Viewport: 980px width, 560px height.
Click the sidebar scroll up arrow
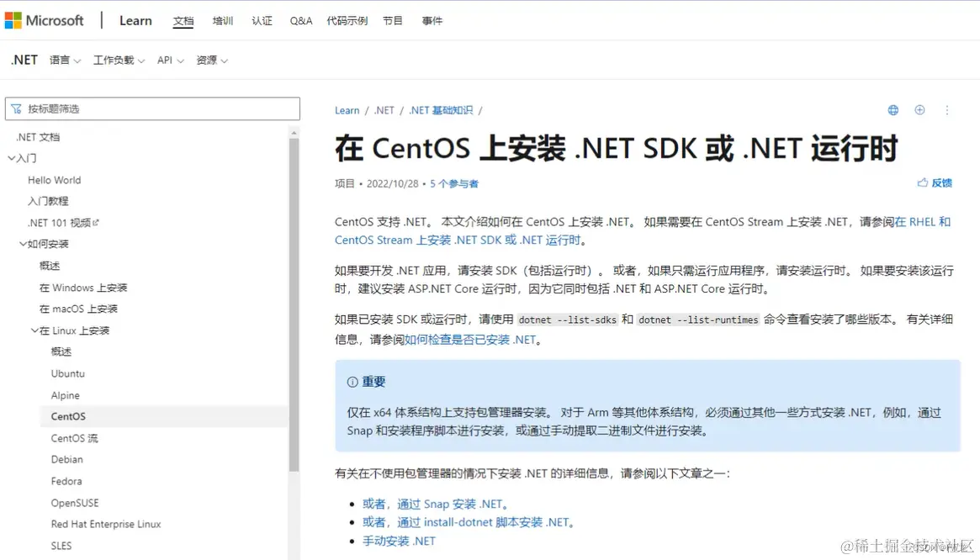tap(294, 133)
